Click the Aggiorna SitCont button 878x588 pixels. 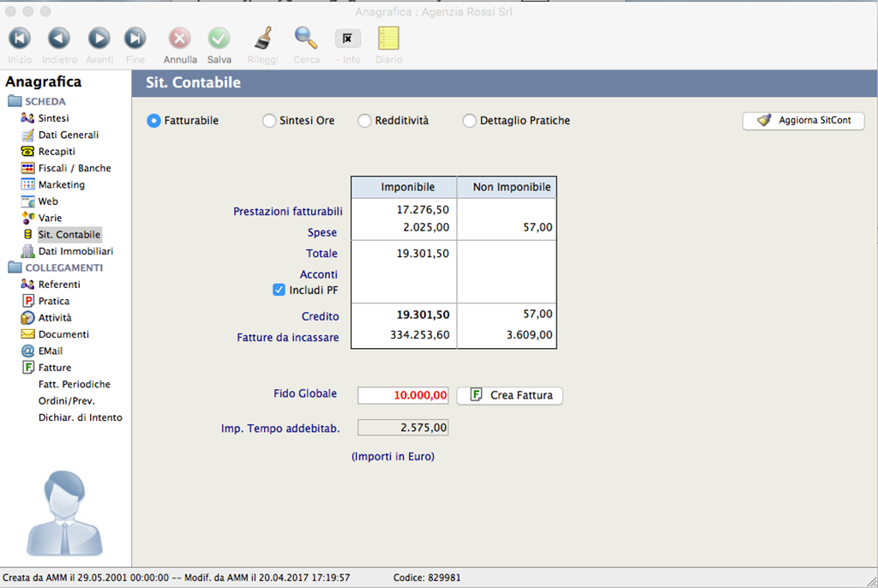(803, 120)
